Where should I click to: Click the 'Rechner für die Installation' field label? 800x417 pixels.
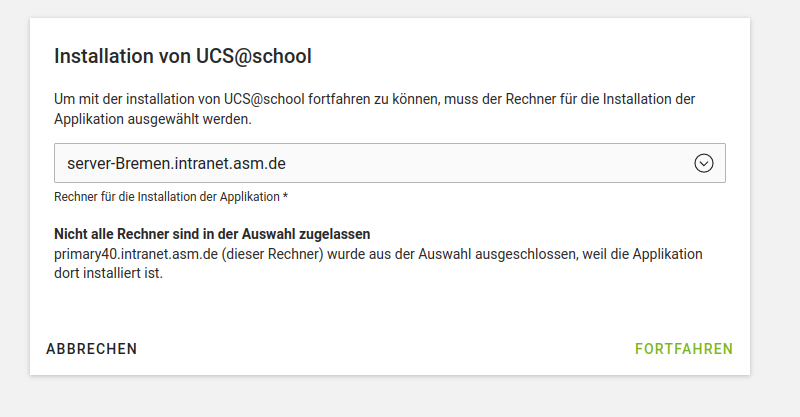[x=166, y=197]
